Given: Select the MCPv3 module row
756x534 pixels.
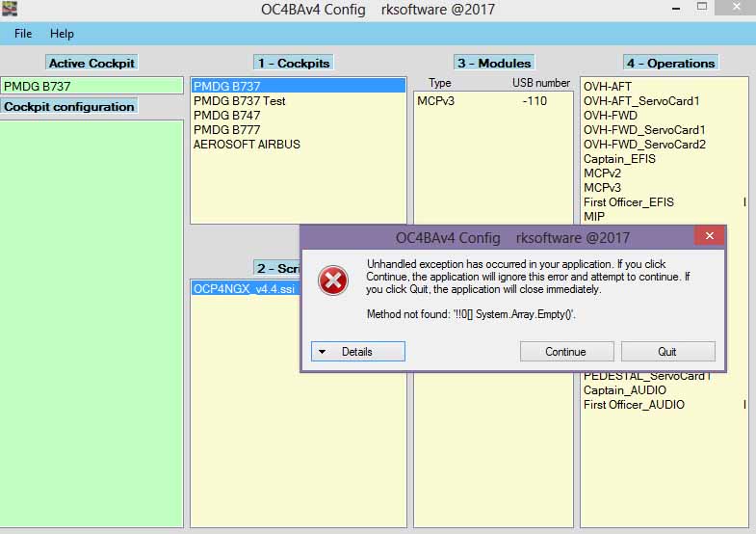Looking at the screenshot, I should tap(482, 101).
